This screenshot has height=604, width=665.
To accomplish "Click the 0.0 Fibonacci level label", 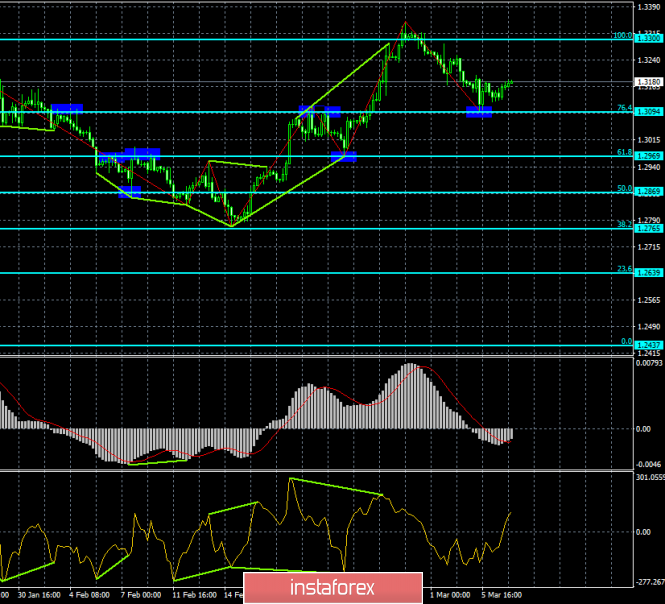I will 626,341.
